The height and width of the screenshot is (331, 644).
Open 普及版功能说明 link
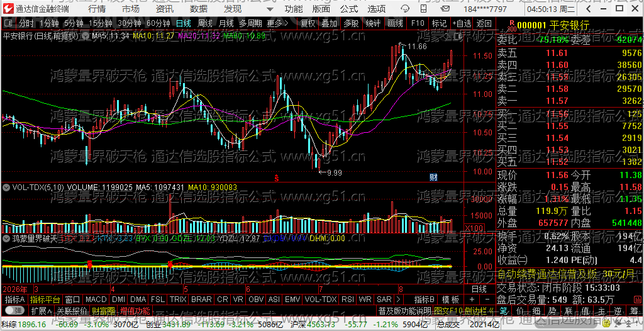(404, 310)
